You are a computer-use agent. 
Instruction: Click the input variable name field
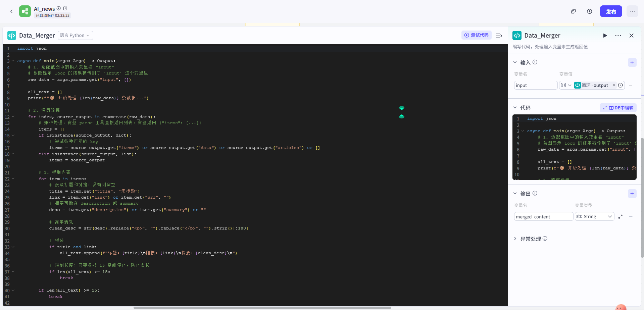tap(536, 85)
